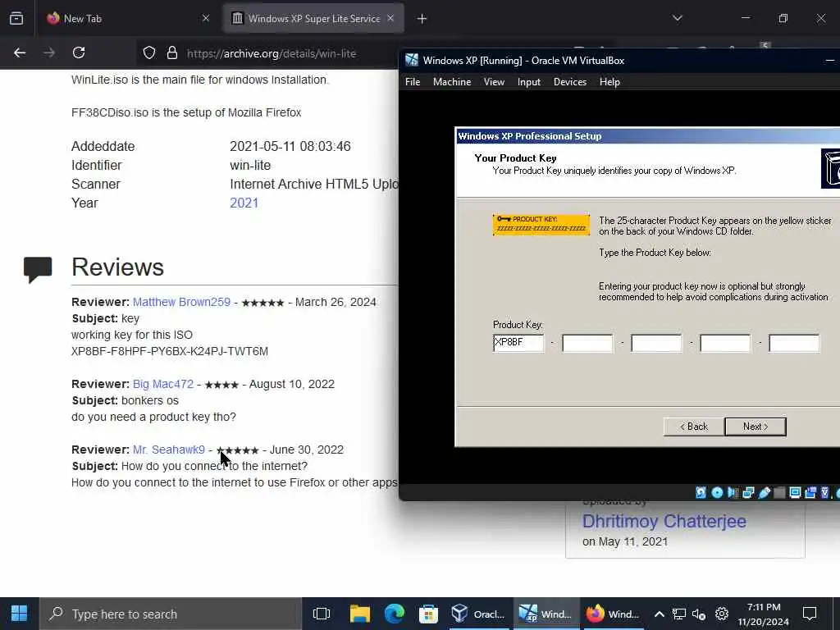
Task: Click the Addeddate value 2021-05-11 08:03:46
Action: pyautogui.click(x=290, y=146)
